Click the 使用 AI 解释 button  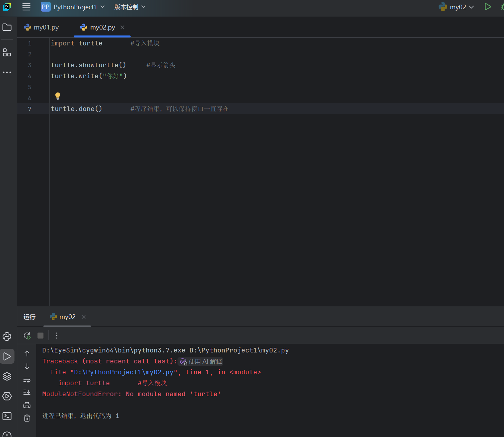tap(201, 361)
